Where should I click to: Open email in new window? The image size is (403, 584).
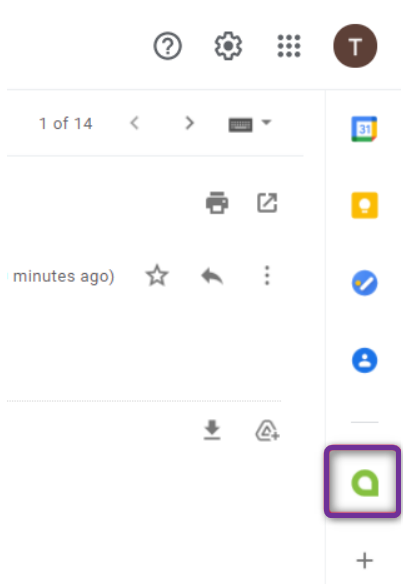click(x=267, y=203)
